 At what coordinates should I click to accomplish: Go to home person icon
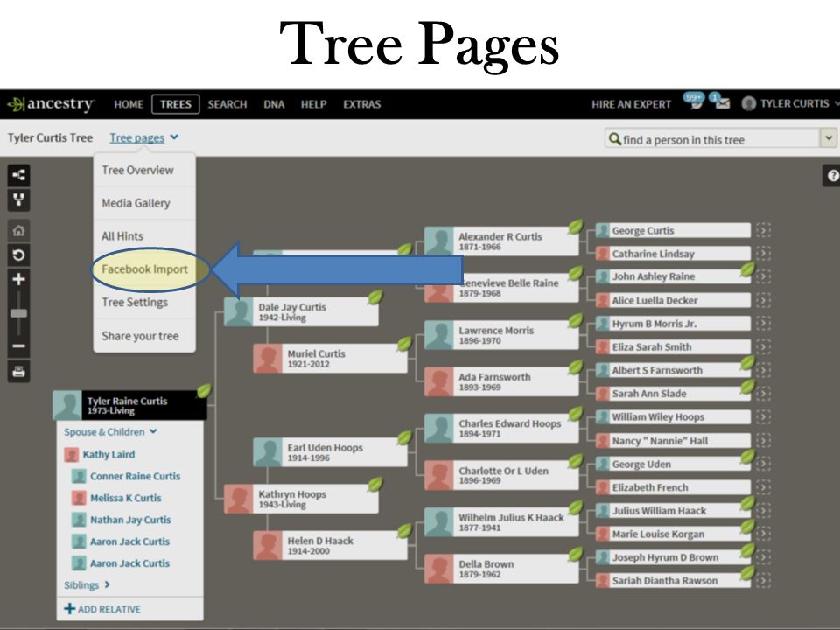[x=18, y=231]
